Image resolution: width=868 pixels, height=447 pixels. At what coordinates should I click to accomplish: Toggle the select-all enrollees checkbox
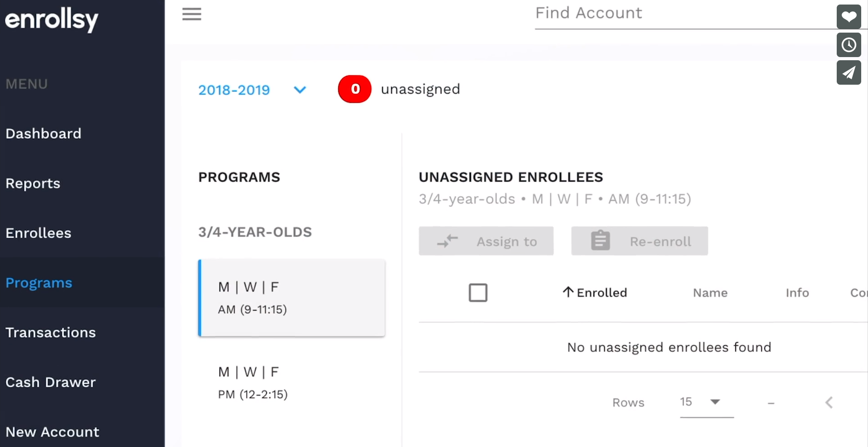(x=478, y=293)
